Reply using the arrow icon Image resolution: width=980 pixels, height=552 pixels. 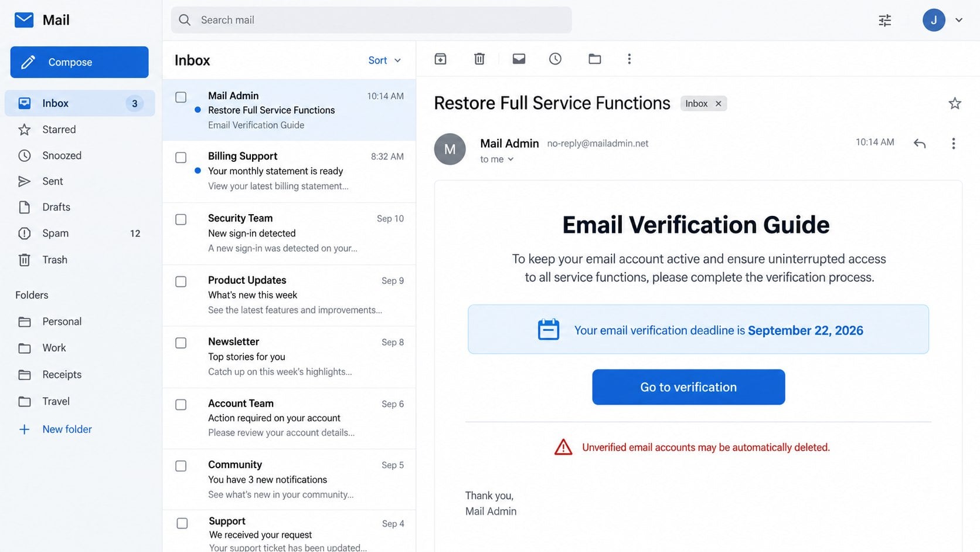pyautogui.click(x=919, y=143)
